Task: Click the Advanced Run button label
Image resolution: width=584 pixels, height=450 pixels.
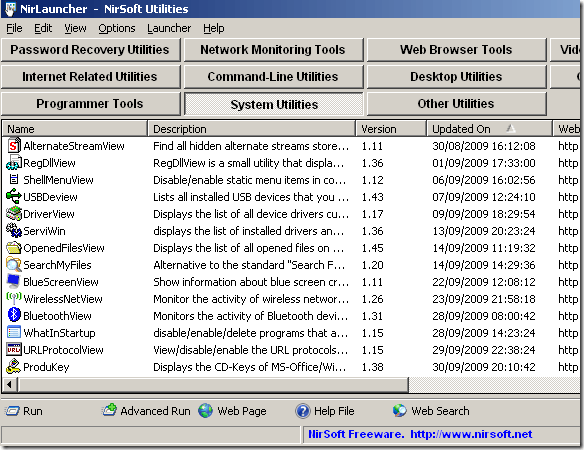Action: (x=155, y=411)
